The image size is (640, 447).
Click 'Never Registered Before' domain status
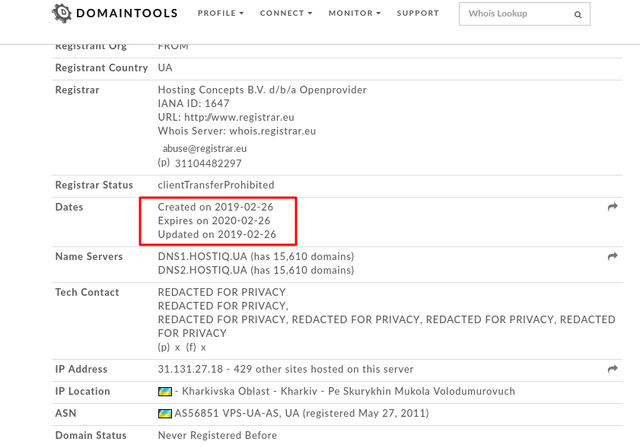[x=217, y=435]
